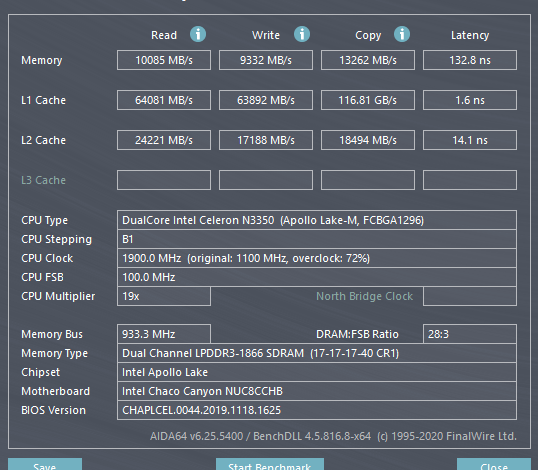Viewport: 538px width, 470px height.
Task: Close the benchmark window
Action: [x=494, y=464]
